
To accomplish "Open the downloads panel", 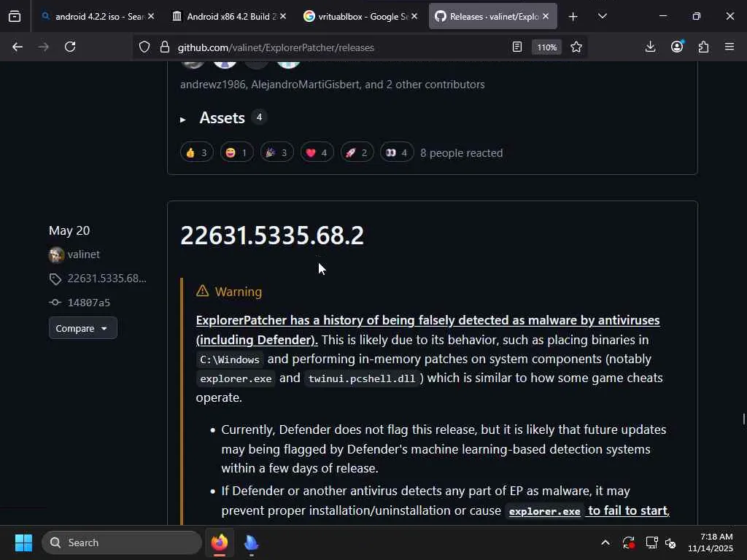I will [x=650, y=47].
